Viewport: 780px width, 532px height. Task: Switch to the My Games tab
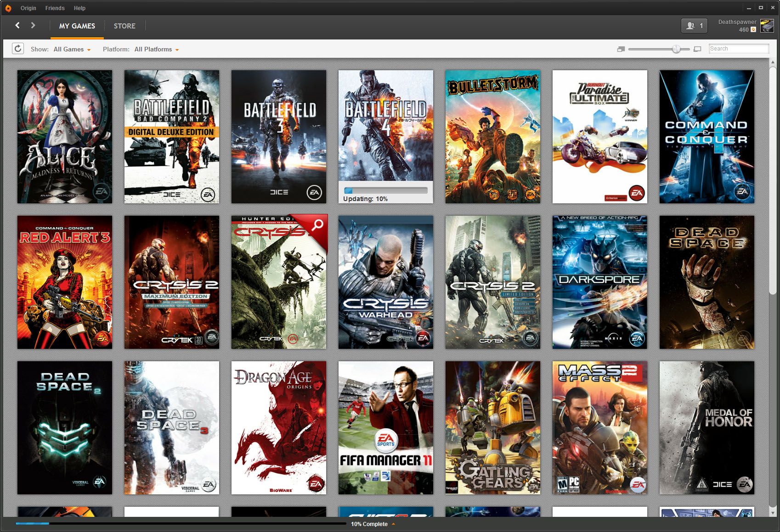[77, 26]
